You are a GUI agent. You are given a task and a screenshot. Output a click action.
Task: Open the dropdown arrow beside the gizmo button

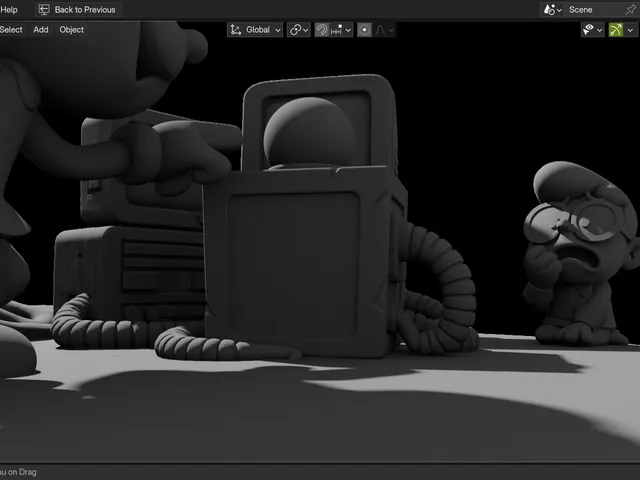pos(631,30)
